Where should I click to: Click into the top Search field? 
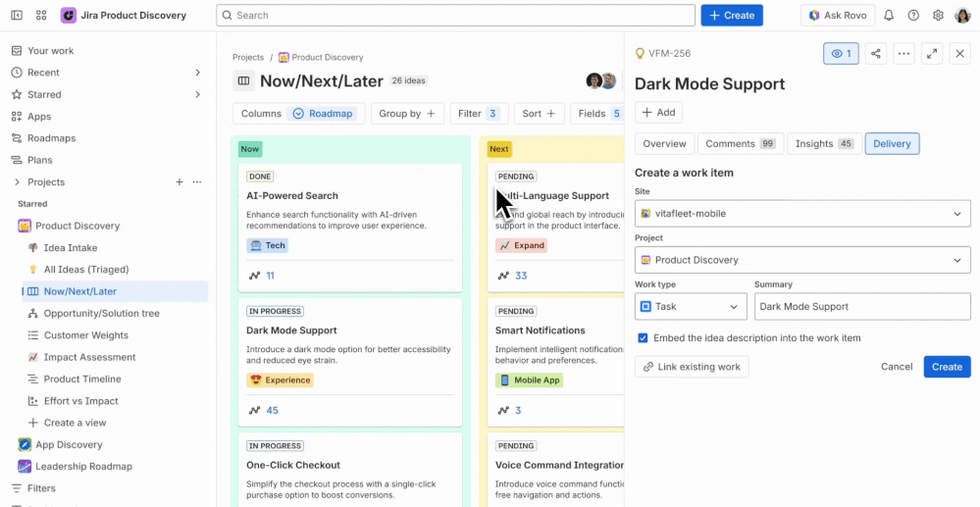455,15
